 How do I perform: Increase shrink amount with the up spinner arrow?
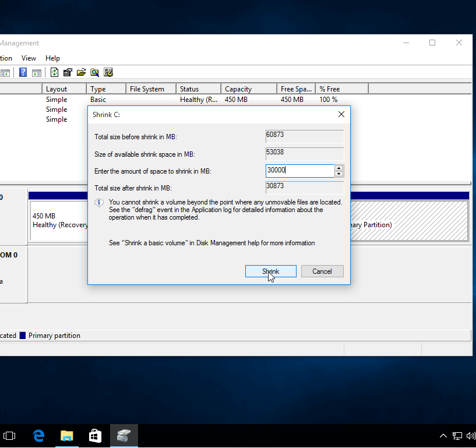point(339,168)
